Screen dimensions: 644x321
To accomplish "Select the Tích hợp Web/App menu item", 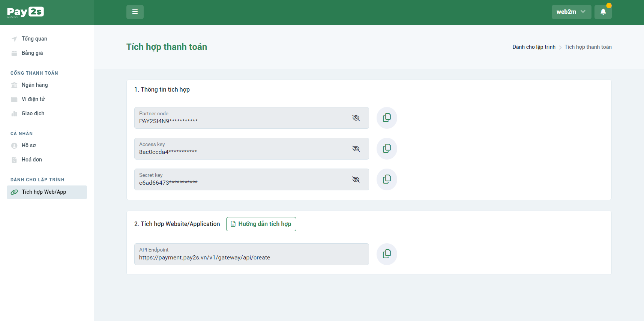I will [47, 192].
